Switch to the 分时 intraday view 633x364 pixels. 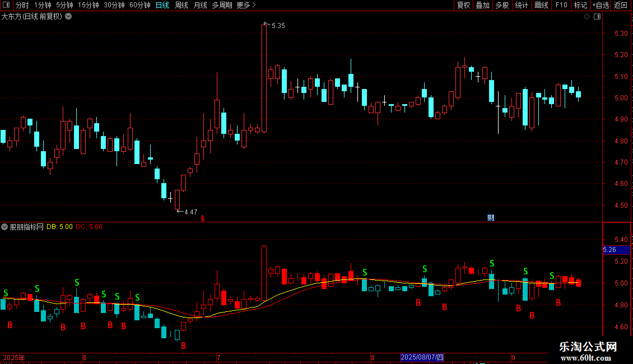pos(22,5)
